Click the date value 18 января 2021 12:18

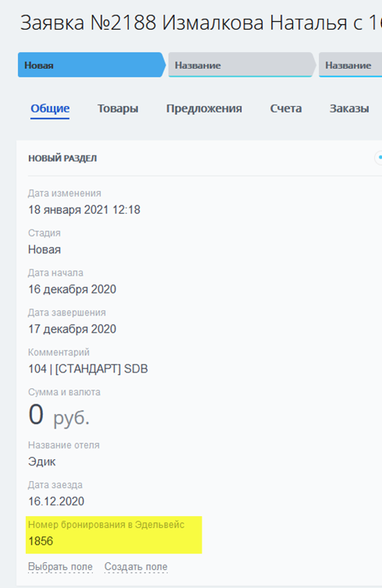[x=84, y=209]
